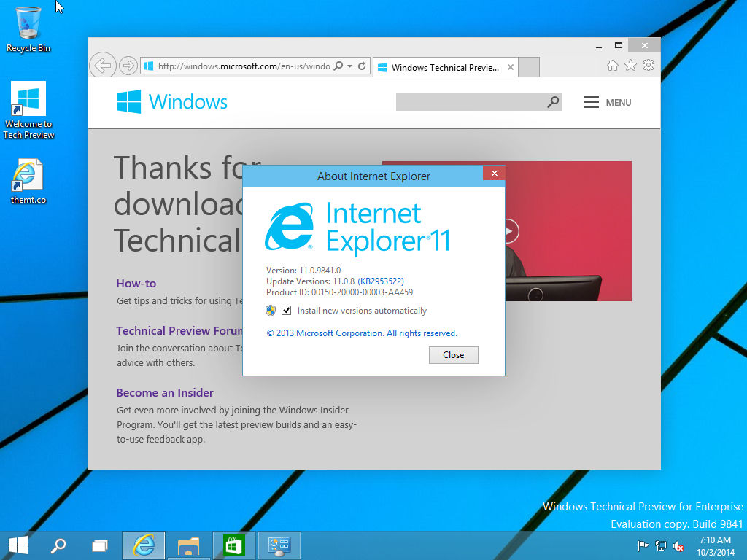Screen dimensions: 747x560
Task: Open a new browser tab
Action: (527, 66)
